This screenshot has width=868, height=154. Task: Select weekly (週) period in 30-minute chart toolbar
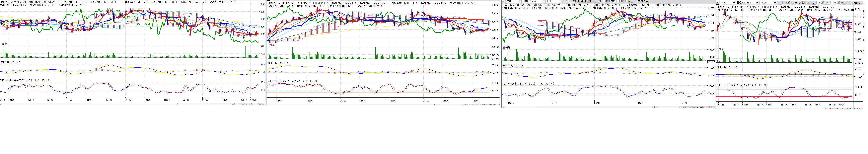pyautogui.click(x=582, y=1)
